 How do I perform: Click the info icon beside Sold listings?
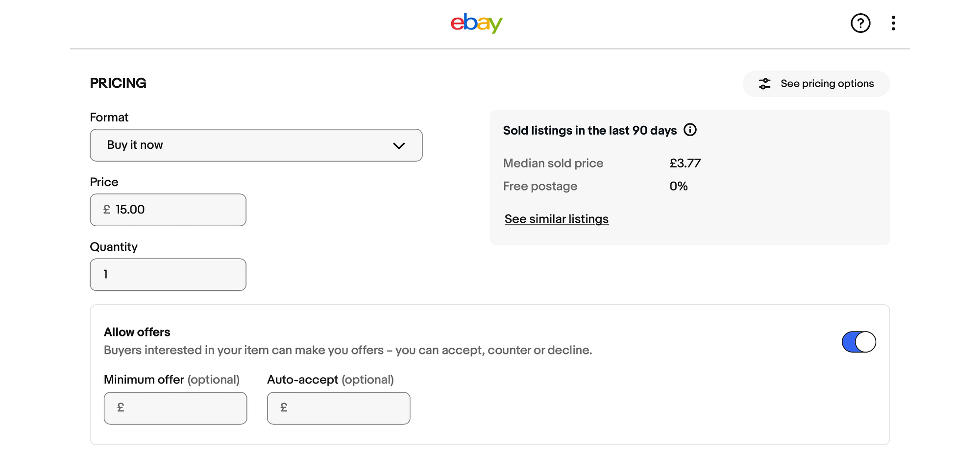pyautogui.click(x=691, y=130)
